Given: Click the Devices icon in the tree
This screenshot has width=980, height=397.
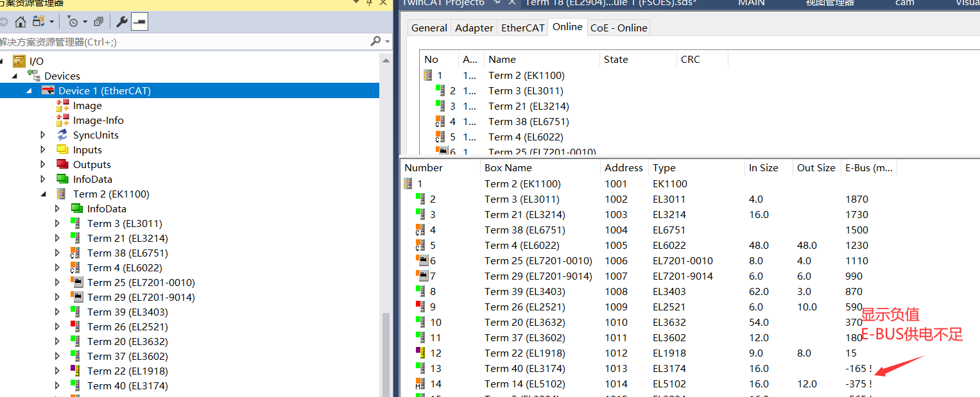Looking at the screenshot, I should [33, 76].
